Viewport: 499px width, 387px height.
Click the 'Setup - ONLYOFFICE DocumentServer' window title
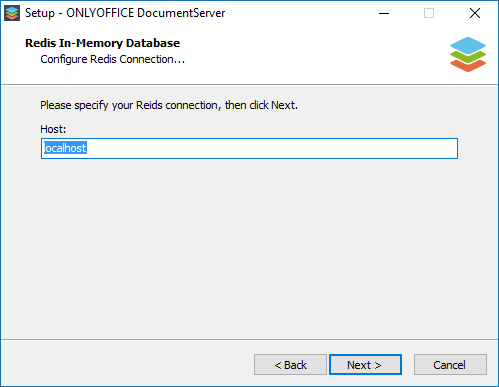pos(125,13)
